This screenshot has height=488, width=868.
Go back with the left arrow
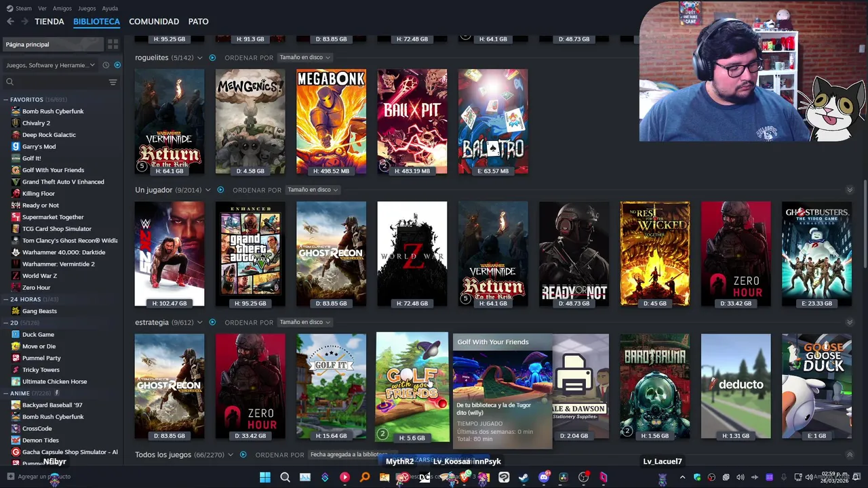10,22
